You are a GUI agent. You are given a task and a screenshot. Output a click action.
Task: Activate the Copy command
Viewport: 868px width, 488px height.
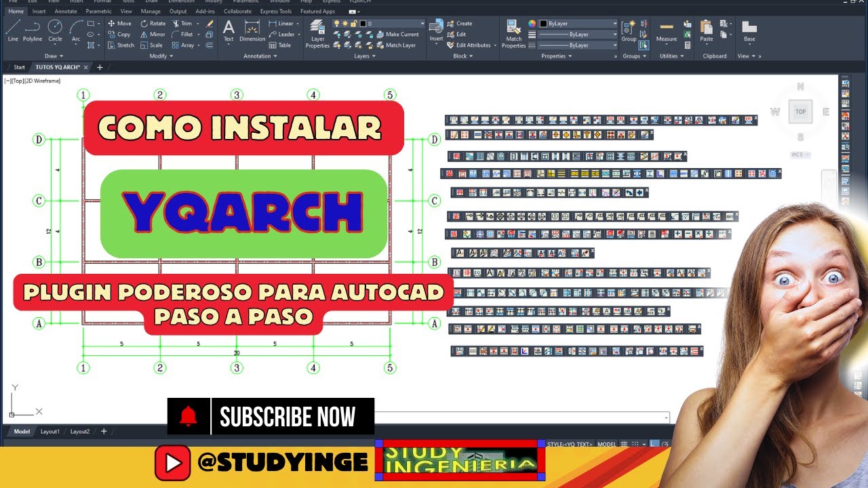(x=119, y=35)
